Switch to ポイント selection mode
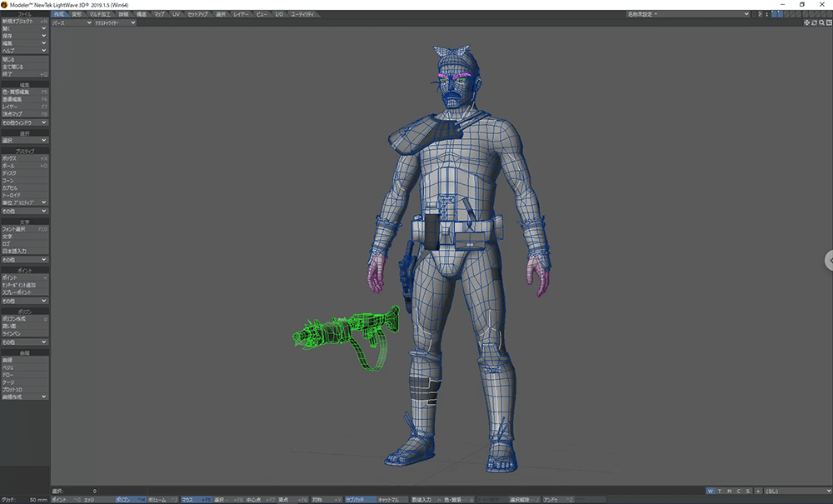This screenshot has height=504, width=833. [67, 501]
